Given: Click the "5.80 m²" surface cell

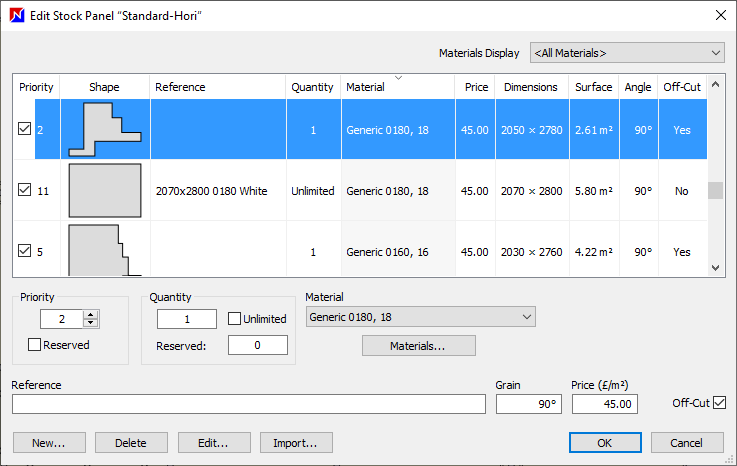Looking at the screenshot, I should click(594, 191).
